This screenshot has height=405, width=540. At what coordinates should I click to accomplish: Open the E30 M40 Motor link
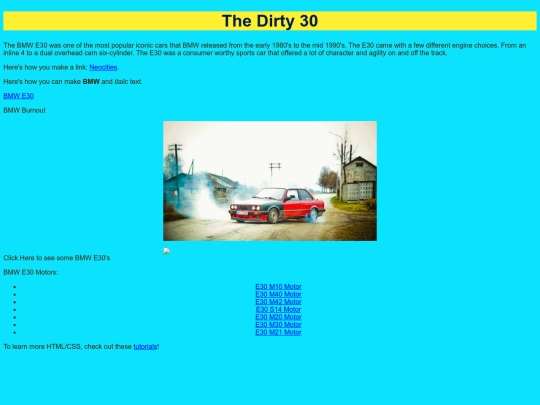tap(278, 294)
